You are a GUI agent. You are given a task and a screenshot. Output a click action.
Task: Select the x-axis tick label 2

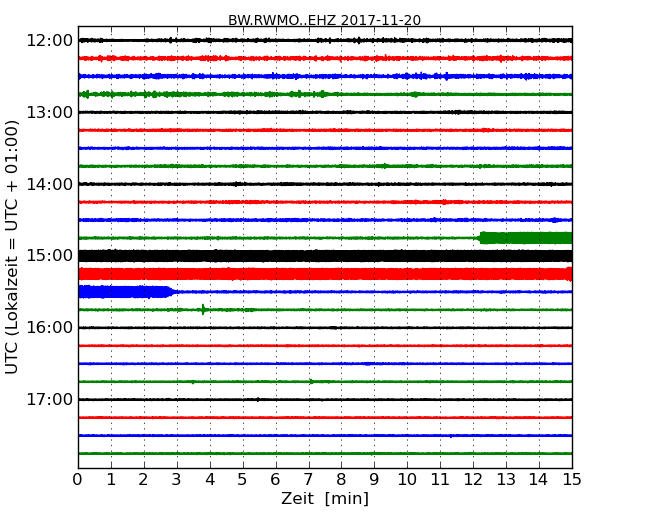144,479
